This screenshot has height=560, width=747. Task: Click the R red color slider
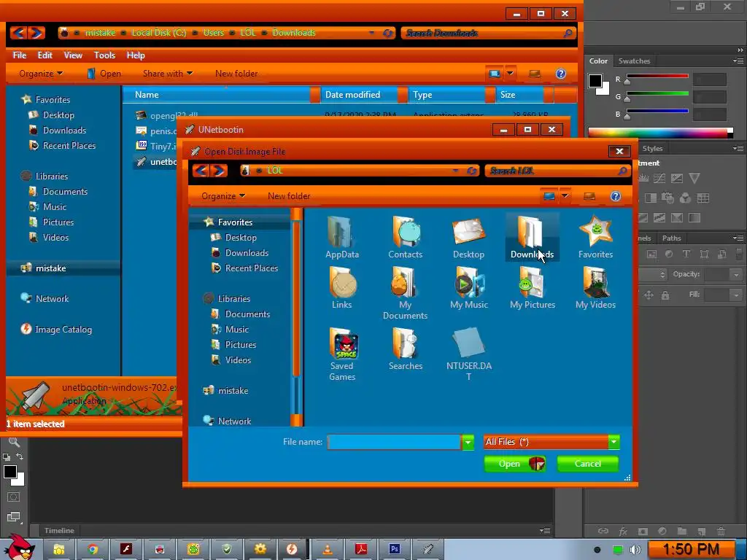pos(657,76)
